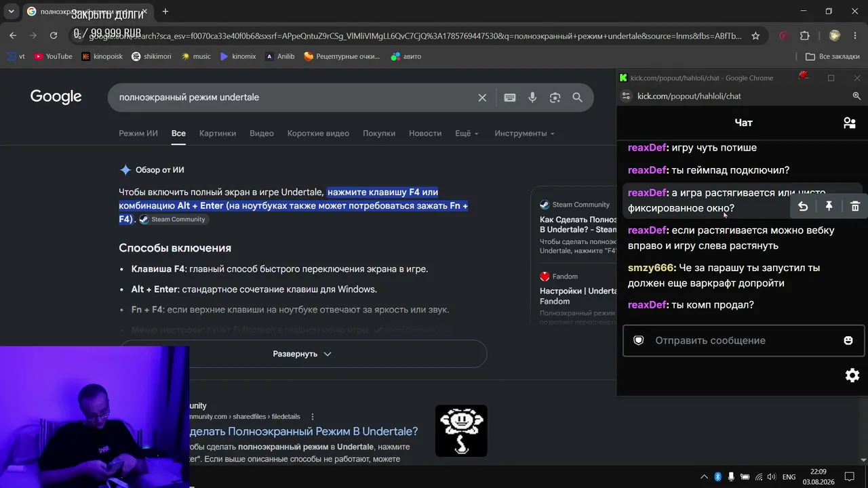Reply to the highlighted reaxDef message
This screenshot has height=488, width=868.
pyautogui.click(x=803, y=207)
